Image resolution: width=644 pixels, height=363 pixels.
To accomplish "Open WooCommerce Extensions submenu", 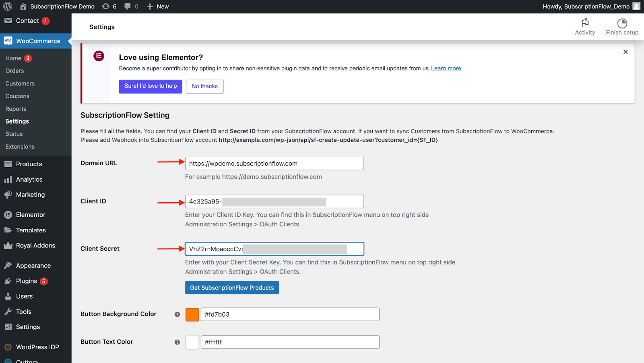I will 20,147.
